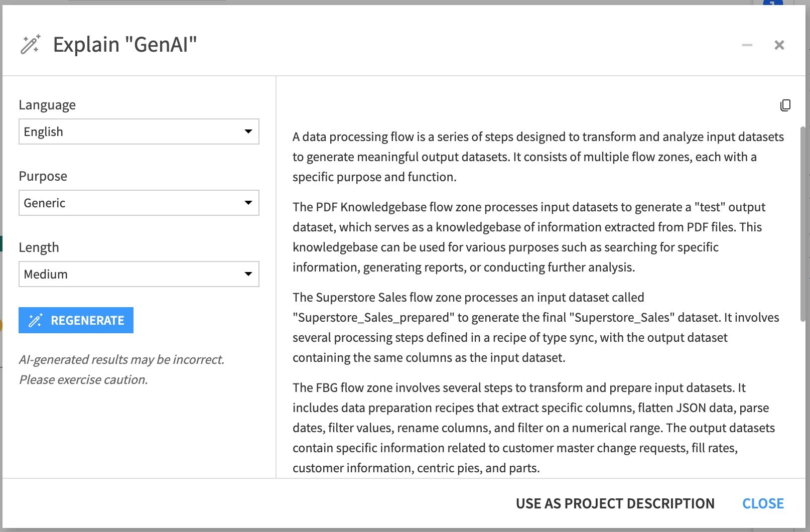The height and width of the screenshot is (532, 810).
Task: Click the PDF Knowledgebase flow zone paragraph
Action: 527,237
